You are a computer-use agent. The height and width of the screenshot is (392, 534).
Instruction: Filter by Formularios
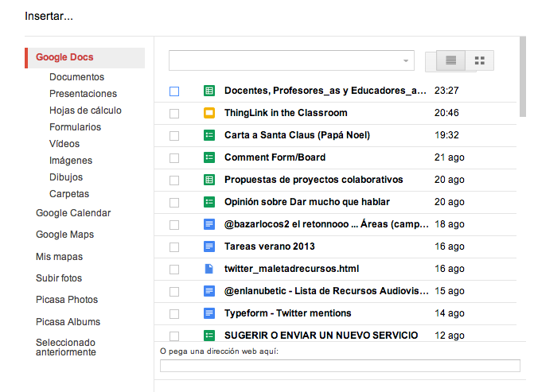(76, 127)
